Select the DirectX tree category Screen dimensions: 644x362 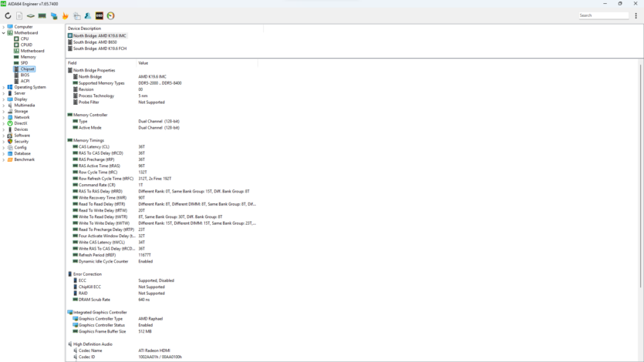pyautogui.click(x=21, y=123)
